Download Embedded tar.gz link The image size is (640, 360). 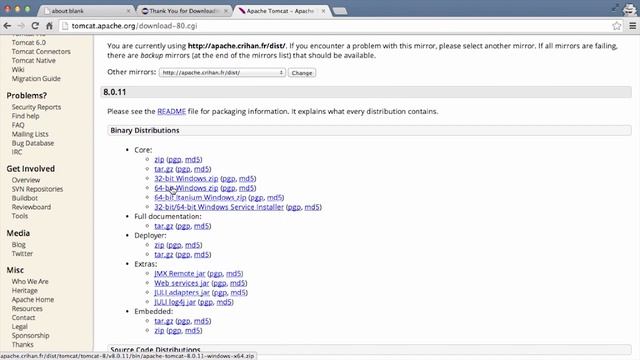click(x=164, y=321)
